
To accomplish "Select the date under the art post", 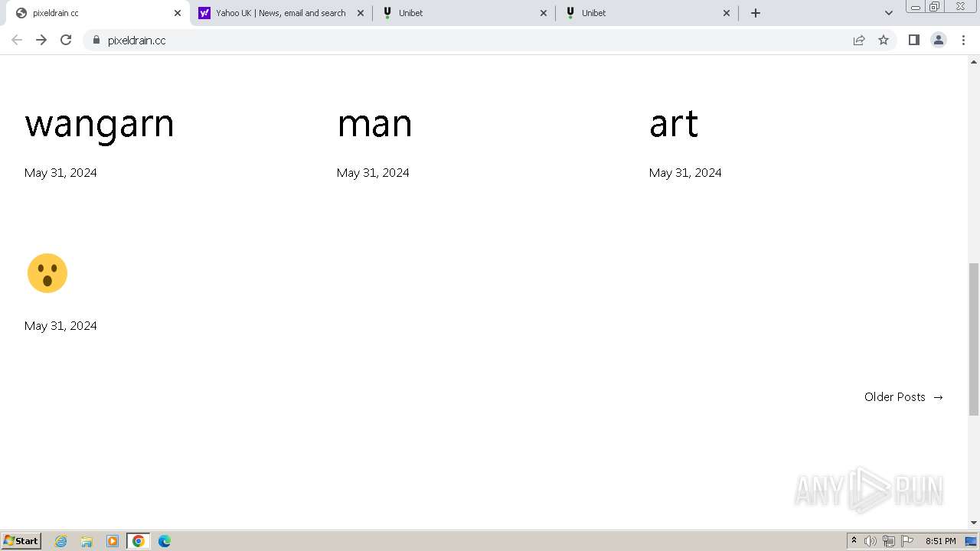I will [x=685, y=173].
